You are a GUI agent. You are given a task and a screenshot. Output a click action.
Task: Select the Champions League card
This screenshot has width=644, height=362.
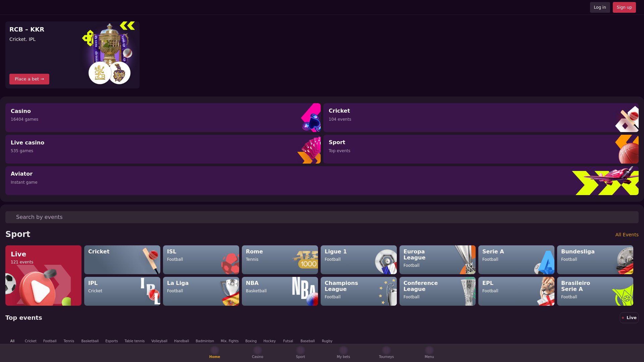(x=359, y=291)
